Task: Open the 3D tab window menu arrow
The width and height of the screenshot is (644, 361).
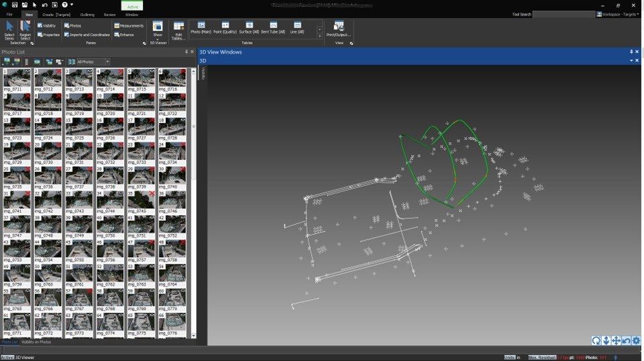Action: coord(631,60)
